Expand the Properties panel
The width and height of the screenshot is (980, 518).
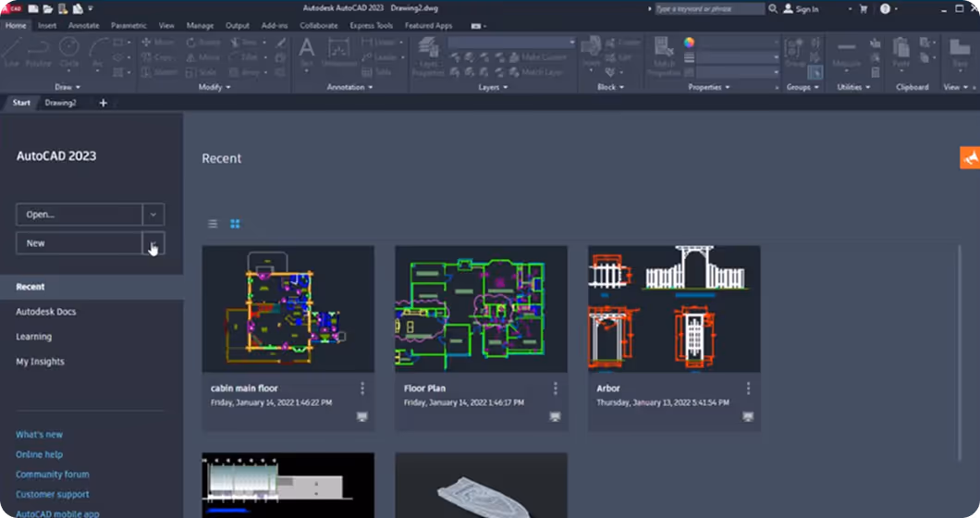tap(709, 87)
